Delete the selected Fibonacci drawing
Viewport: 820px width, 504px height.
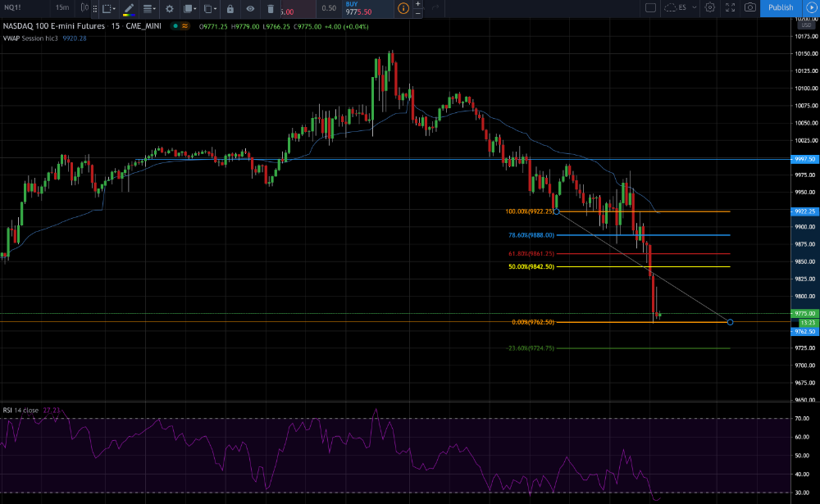[271, 8]
